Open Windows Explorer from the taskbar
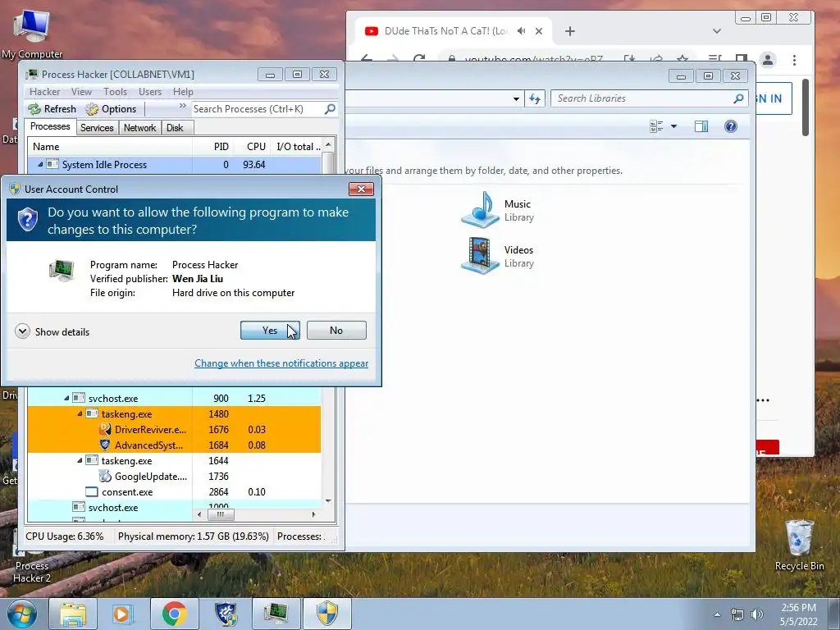Image resolution: width=840 pixels, height=630 pixels. [x=73, y=614]
